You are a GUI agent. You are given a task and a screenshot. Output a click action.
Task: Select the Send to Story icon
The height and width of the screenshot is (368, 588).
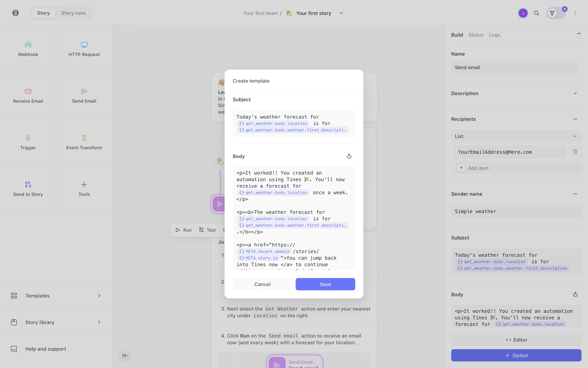(28, 185)
